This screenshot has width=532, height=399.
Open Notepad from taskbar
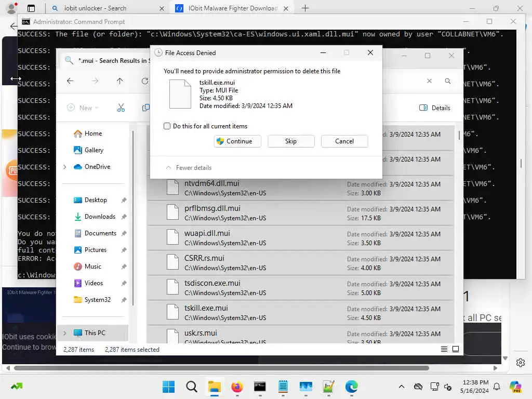(283, 387)
